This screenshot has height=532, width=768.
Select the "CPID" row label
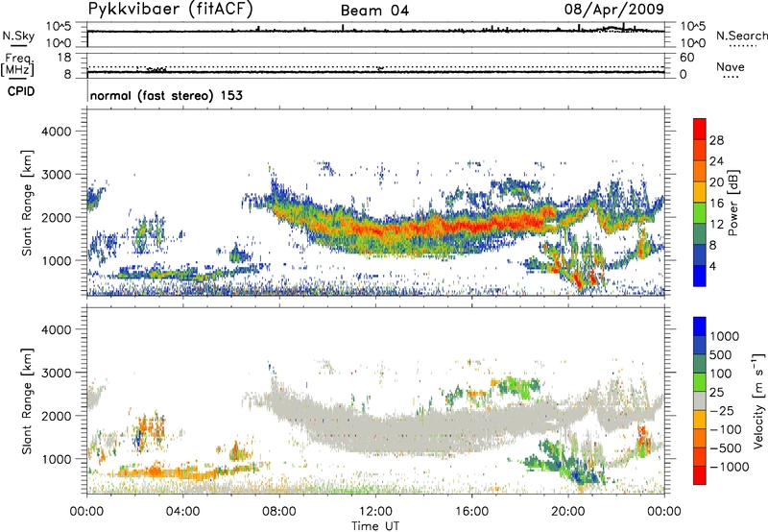[21, 91]
